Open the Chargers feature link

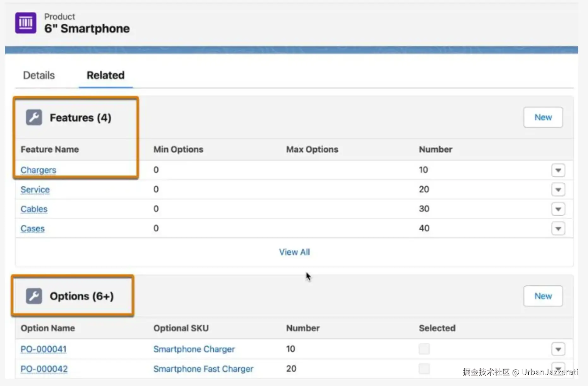38,170
